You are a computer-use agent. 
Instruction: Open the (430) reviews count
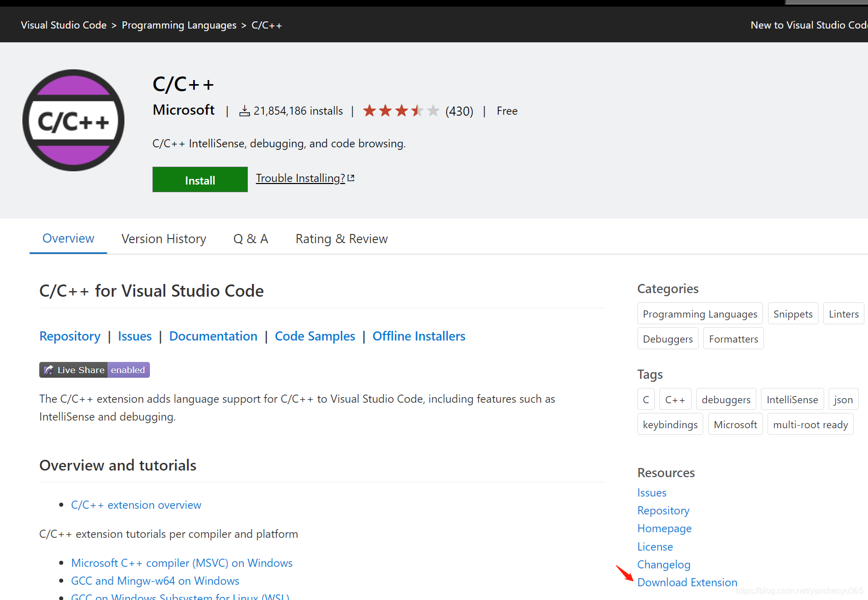pyautogui.click(x=459, y=111)
